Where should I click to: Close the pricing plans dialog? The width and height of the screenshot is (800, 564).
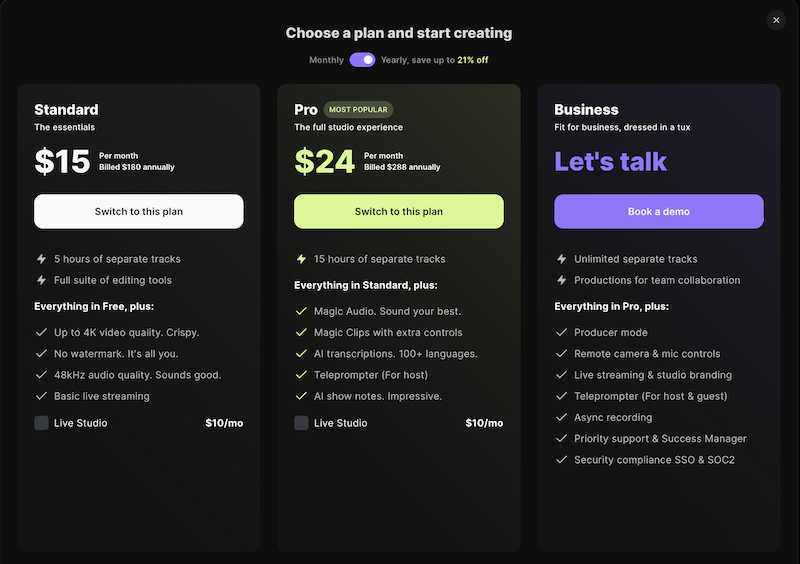[776, 20]
